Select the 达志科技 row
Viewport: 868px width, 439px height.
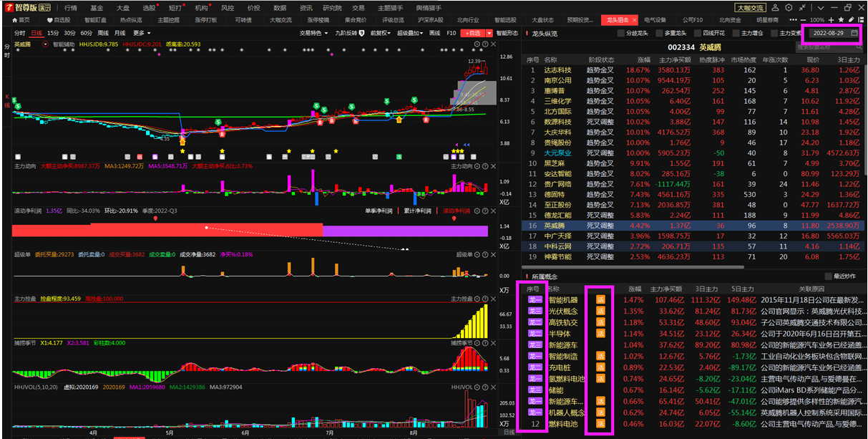point(694,70)
